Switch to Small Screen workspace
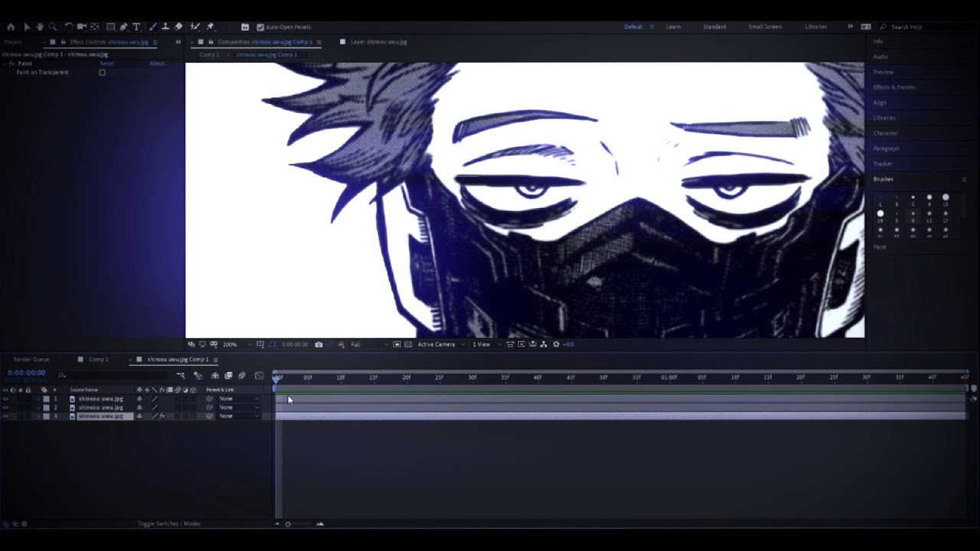The height and width of the screenshot is (551, 980). coord(765,27)
